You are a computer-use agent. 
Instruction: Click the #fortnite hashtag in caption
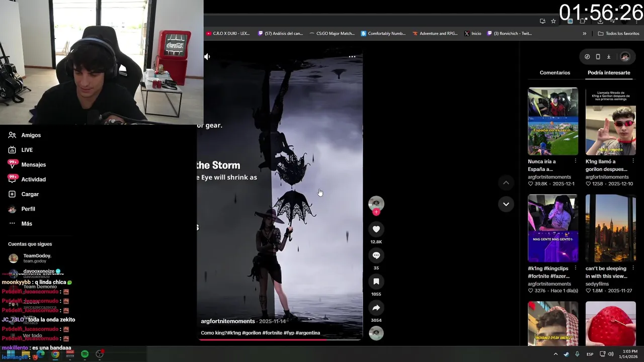(272, 333)
